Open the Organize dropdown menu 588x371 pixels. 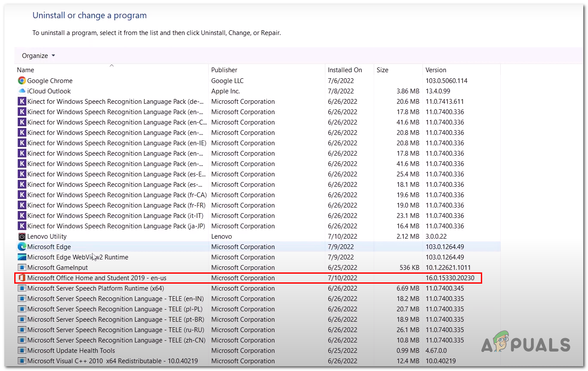click(38, 56)
